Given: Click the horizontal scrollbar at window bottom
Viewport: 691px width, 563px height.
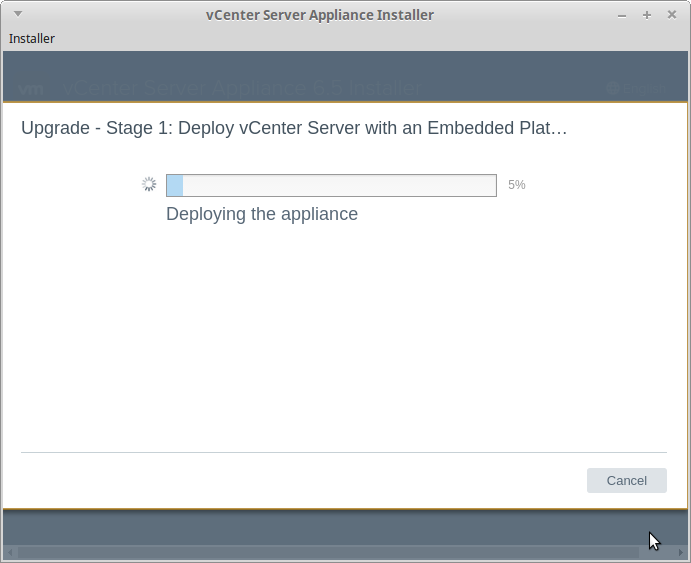Looking at the screenshot, I should [x=328, y=552].
